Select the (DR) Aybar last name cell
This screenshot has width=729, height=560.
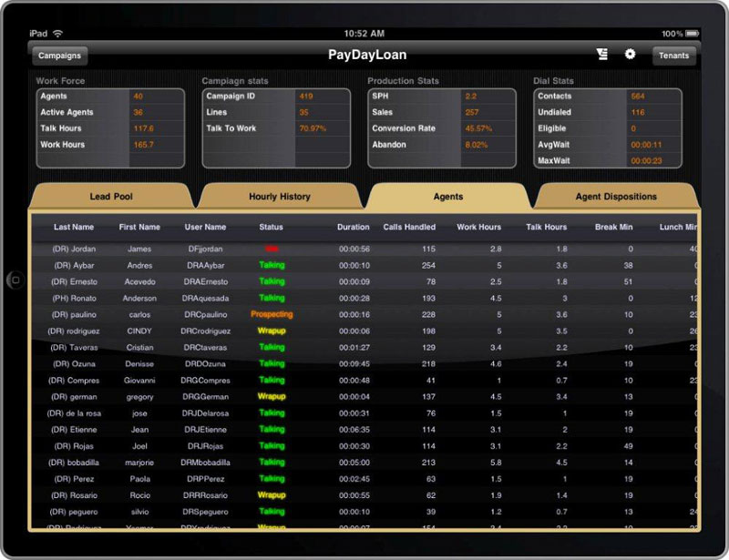pos(74,265)
